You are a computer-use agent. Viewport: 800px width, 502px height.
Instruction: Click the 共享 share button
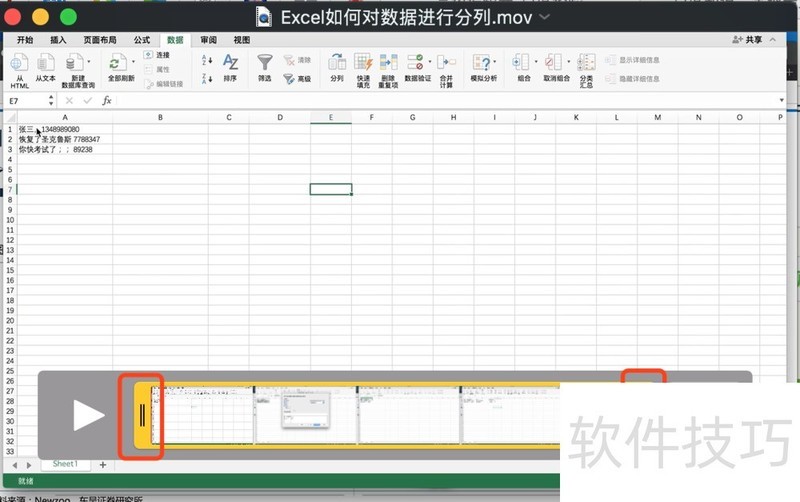[747, 40]
